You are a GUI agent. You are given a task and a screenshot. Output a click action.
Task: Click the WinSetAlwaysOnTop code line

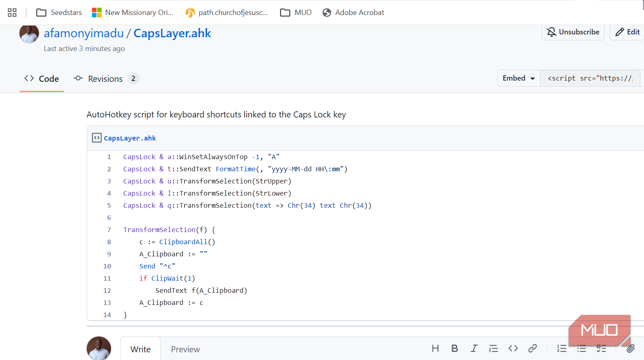click(201, 157)
